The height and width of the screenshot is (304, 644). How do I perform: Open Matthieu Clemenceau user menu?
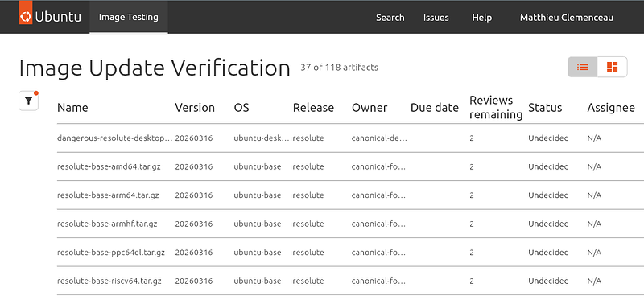coord(567,18)
